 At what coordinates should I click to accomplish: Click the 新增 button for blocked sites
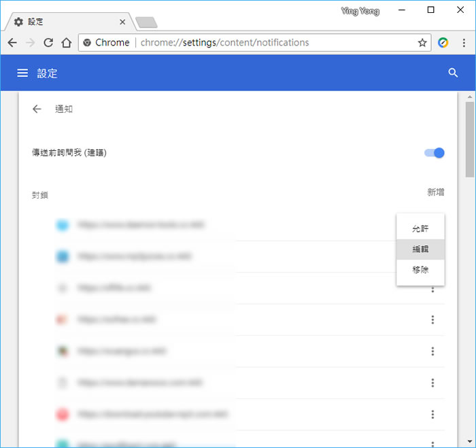[x=435, y=193]
